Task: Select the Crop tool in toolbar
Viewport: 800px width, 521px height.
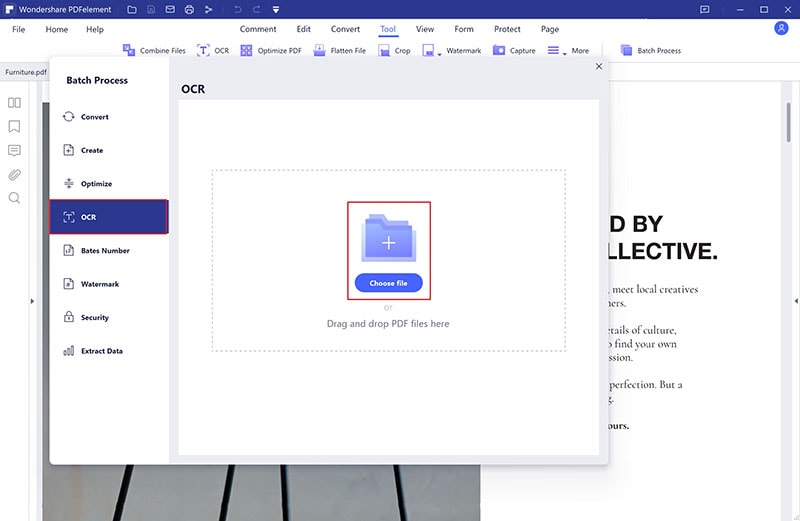Action: pyautogui.click(x=394, y=51)
